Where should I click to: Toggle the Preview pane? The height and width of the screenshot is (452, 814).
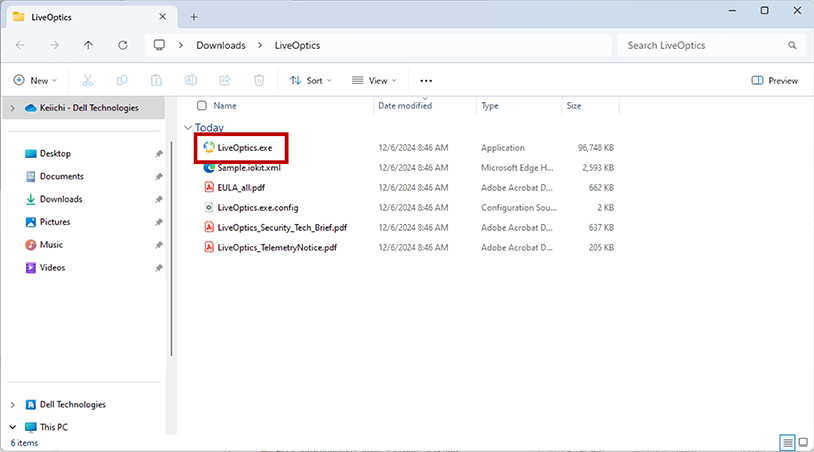(x=774, y=80)
